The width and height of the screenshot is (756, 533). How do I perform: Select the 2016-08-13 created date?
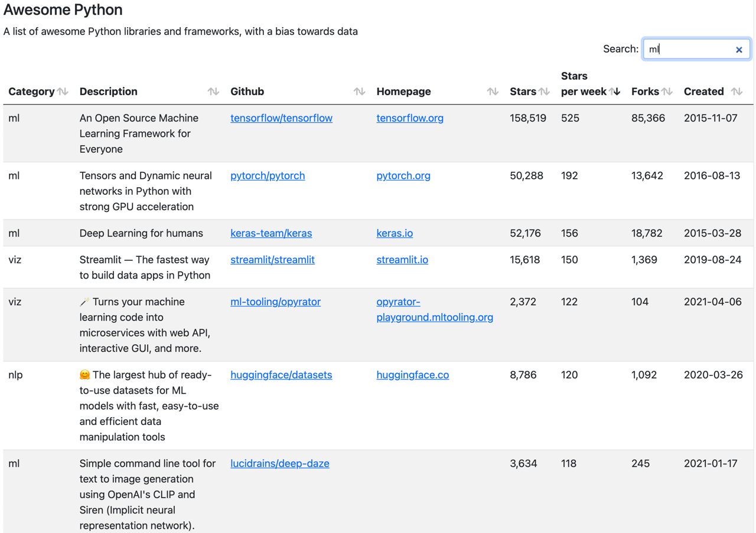(x=712, y=176)
